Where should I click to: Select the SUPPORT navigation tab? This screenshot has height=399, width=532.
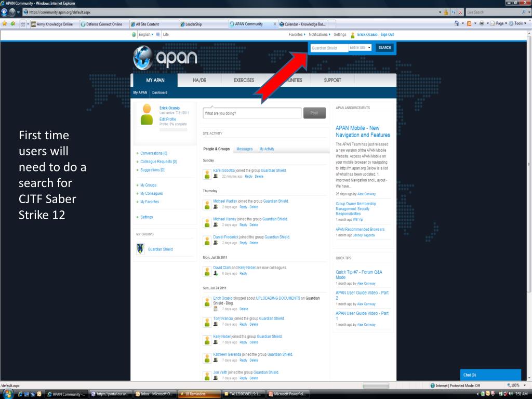pos(332,81)
